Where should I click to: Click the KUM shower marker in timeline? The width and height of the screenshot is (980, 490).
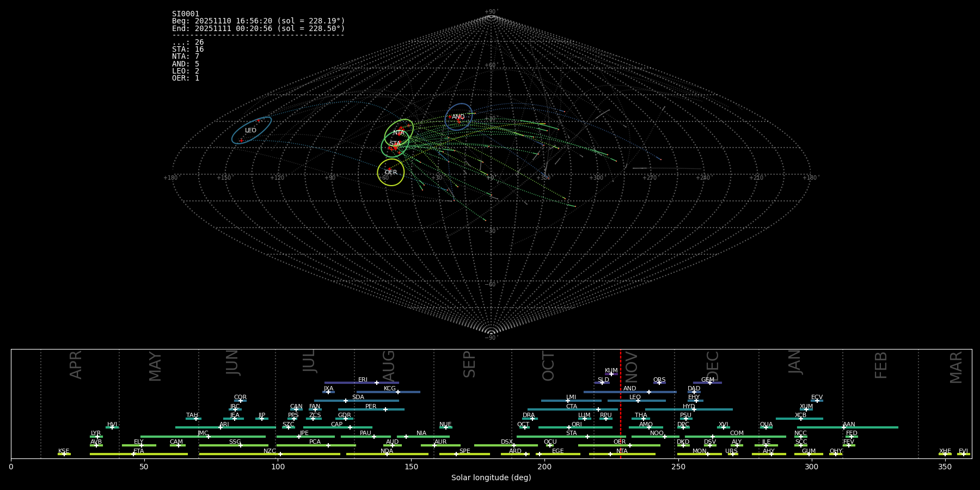(x=611, y=374)
